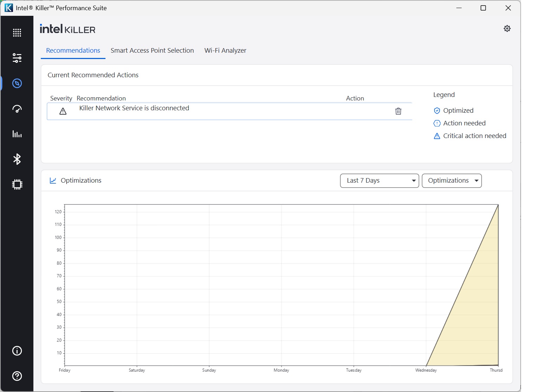Select the compass recommendations sidebar icon

coord(17,83)
